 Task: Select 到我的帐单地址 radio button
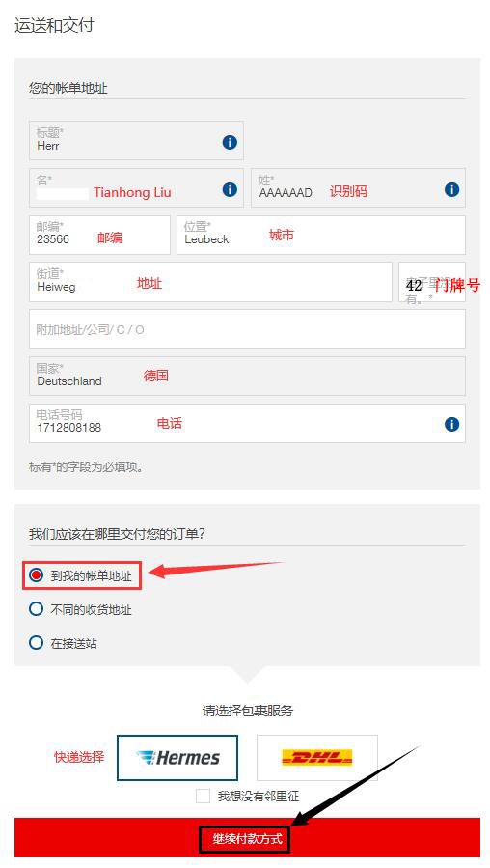click(x=36, y=575)
